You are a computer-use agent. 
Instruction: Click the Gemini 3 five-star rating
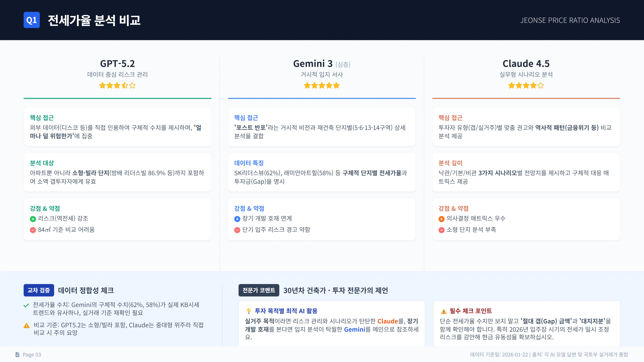click(x=322, y=86)
